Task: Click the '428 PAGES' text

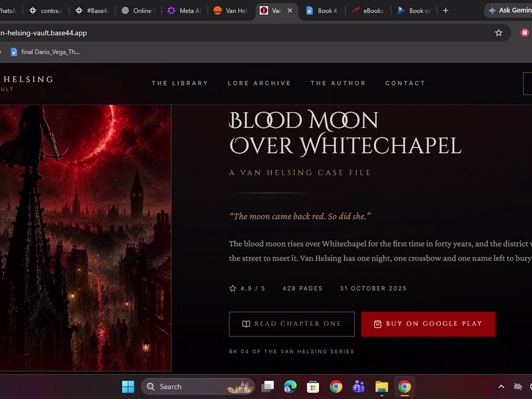Action: pyautogui.click(x=302, y=288)
